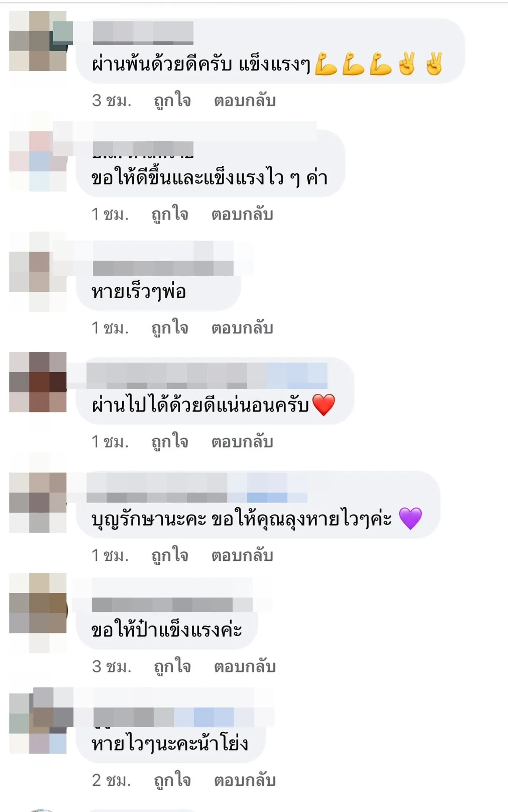
Task: Like the comment ผ่านพ้นด้วยดีครับ แข็งแรงๆ
Action: click(x=172, y=100)
